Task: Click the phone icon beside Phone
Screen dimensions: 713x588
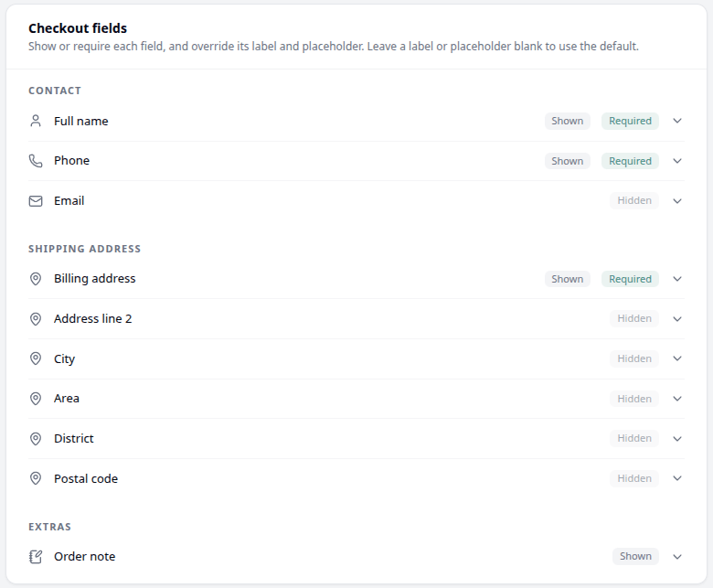Action: [x=36, y=161]
